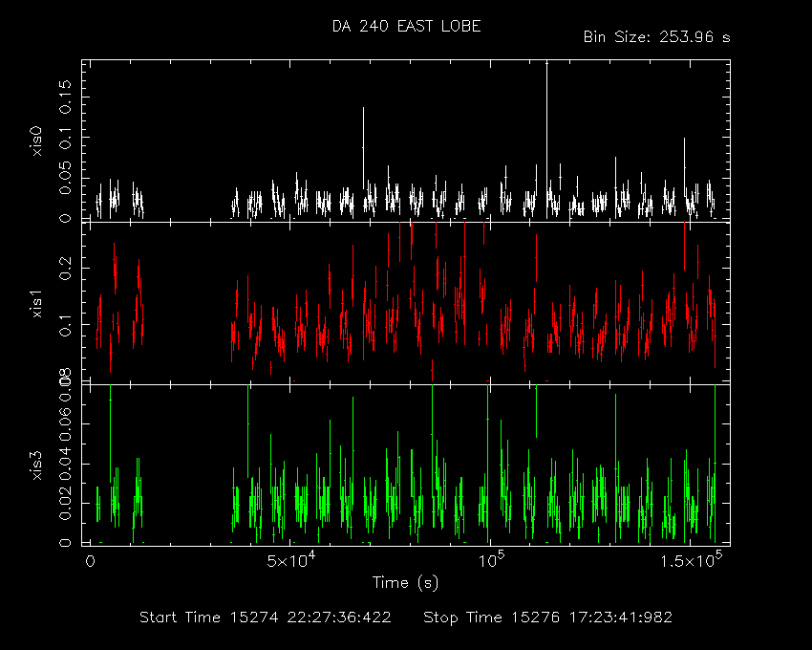Click the "0.02" tick label on xis3 axis
Image resolution: width=812 pixels, height=650 pixels.
pos(65,503)
